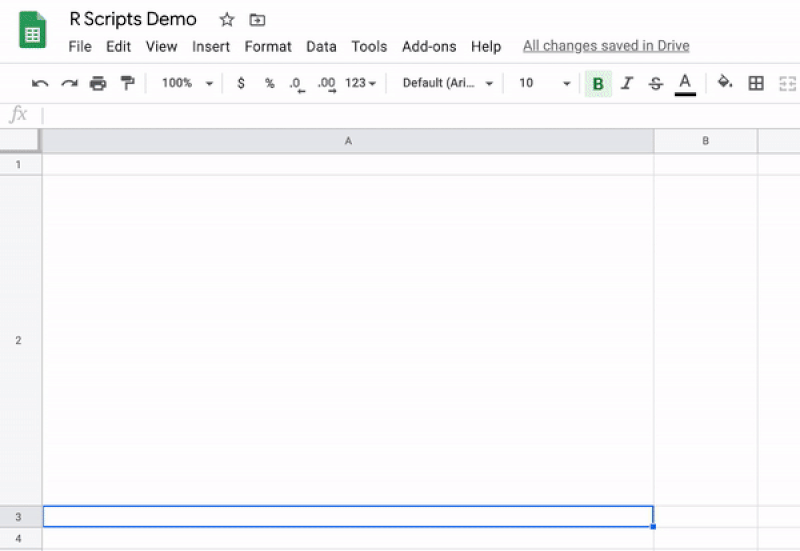Select column A header
Screen dimensions: 800x551
pyautogui.click(x=348, y=141)
